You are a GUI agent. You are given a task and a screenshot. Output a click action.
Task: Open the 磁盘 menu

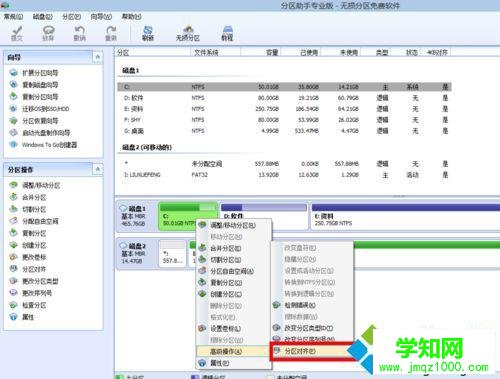point(43,16)
